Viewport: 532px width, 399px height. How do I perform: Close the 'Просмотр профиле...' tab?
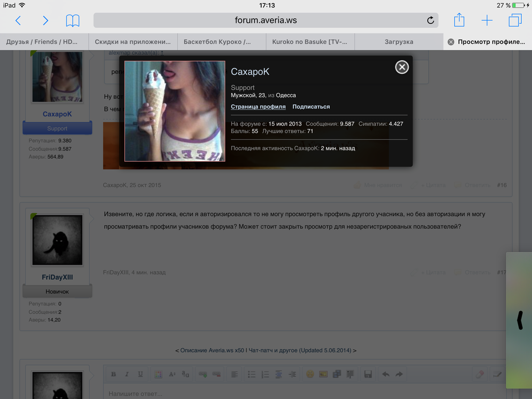(x=451, y=42)
